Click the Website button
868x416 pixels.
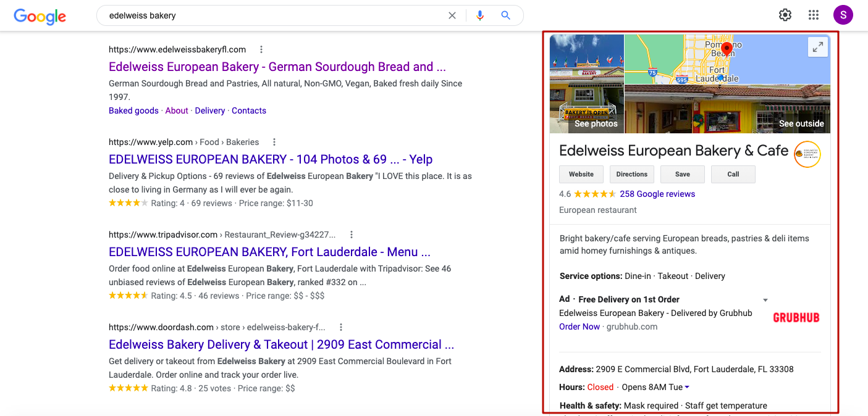(581, 174)
